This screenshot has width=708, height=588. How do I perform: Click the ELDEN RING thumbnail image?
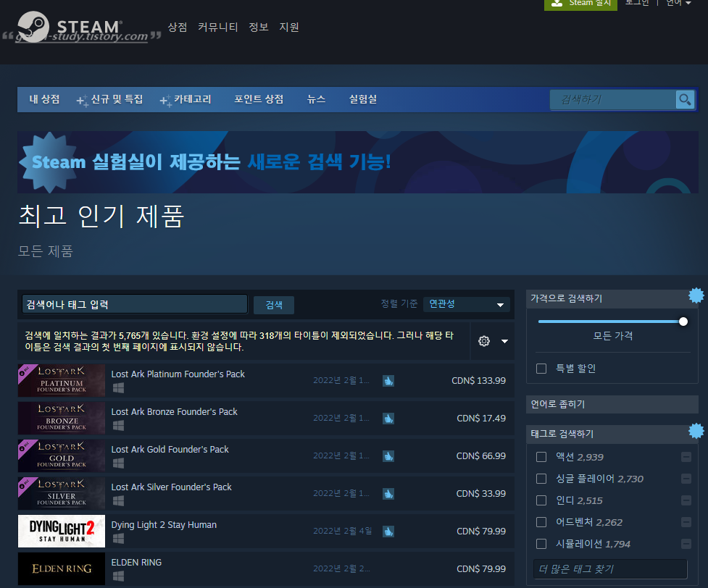pos(62,568)
